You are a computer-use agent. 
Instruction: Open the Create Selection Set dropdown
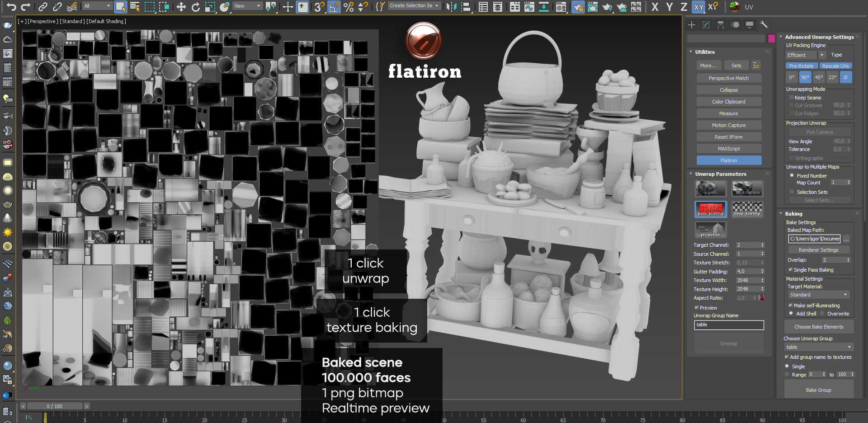click(x=414, y=6)
